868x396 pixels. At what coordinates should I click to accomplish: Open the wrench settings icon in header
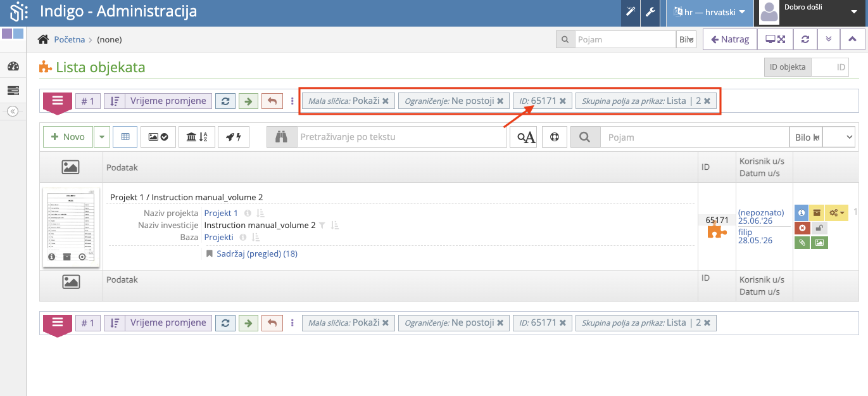pos(650,12)
